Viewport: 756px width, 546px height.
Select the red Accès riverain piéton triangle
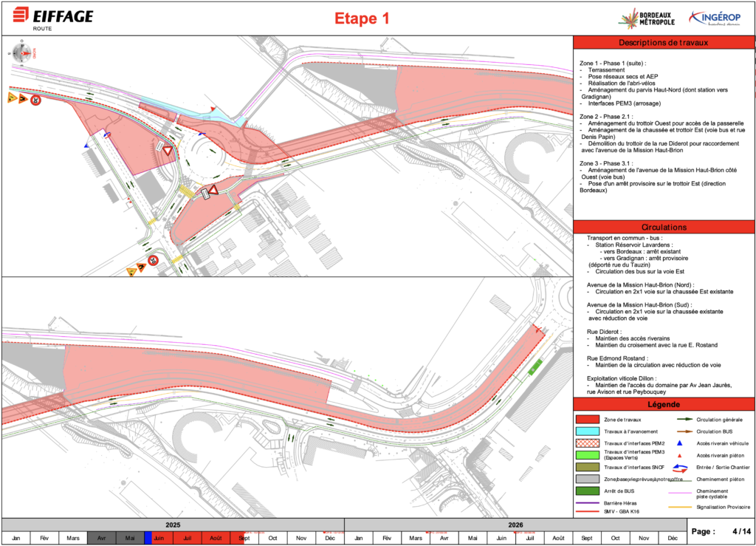[x=680, y=455]
